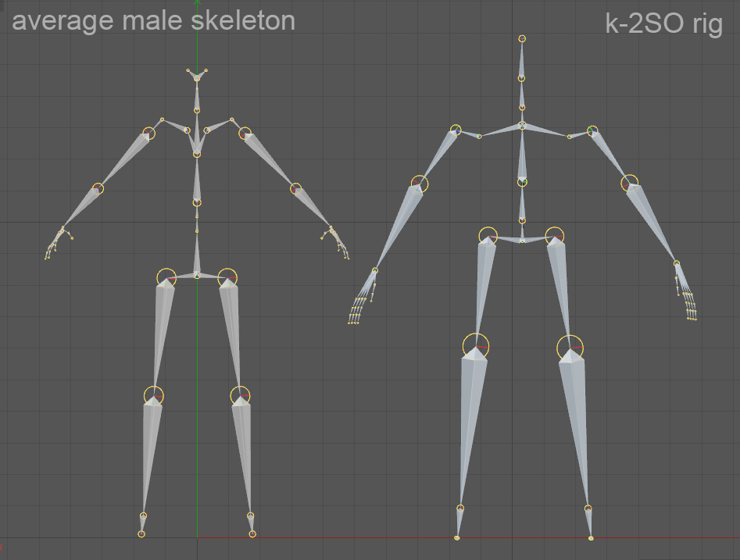Click average male skeleton's screen-left ankle joint

(143, 515)
